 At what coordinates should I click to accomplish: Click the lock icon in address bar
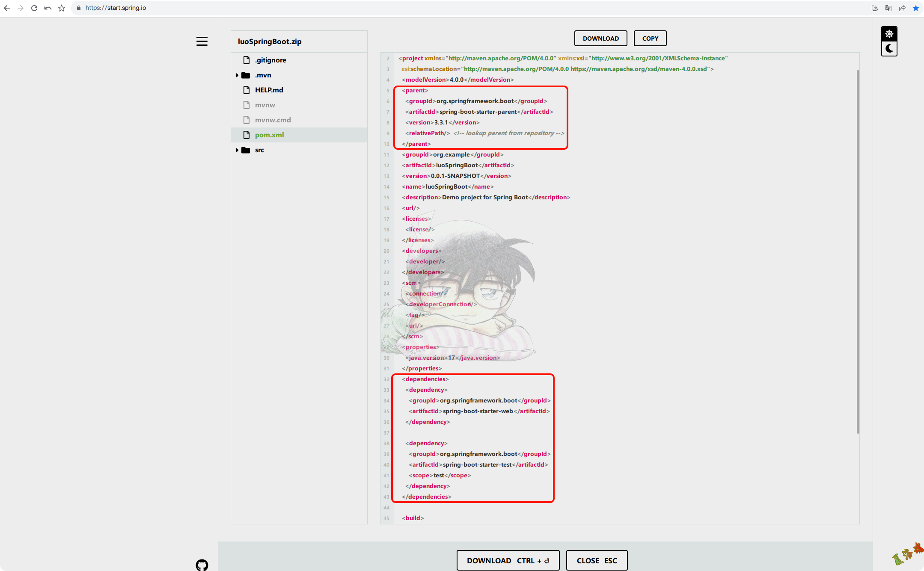click(79, 8)
